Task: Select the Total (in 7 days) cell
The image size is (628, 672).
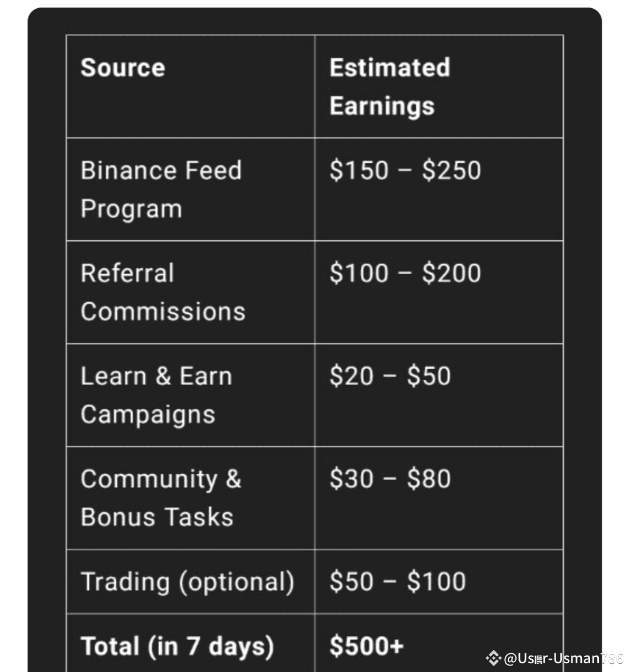Action: tap(177, 646)
